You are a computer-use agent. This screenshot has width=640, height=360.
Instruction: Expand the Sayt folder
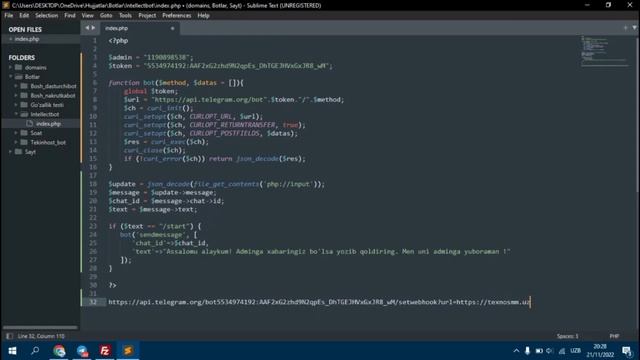click(11, 151)
